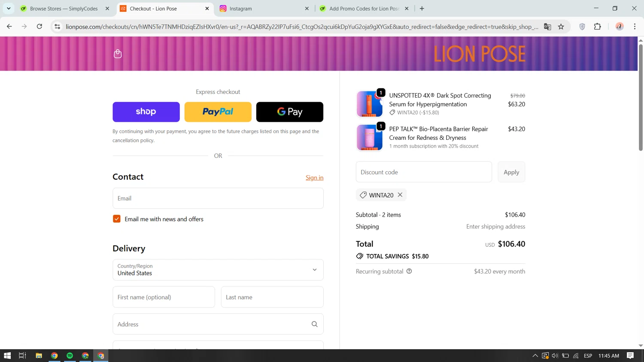This screenshot has width=644, height=362.
Task: Choose Google Pay express checkout
Action: pyautogui.click(x=290, y=112)
